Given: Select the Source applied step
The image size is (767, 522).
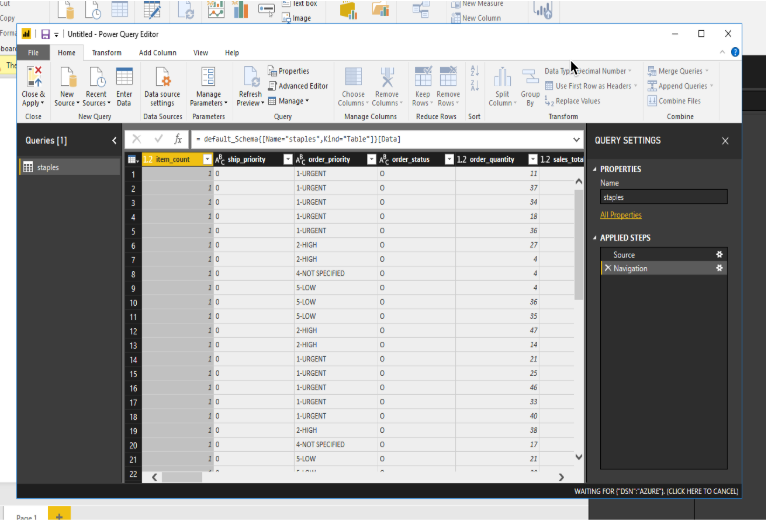Looking at the screenshot, I should [x=663, y=254].
